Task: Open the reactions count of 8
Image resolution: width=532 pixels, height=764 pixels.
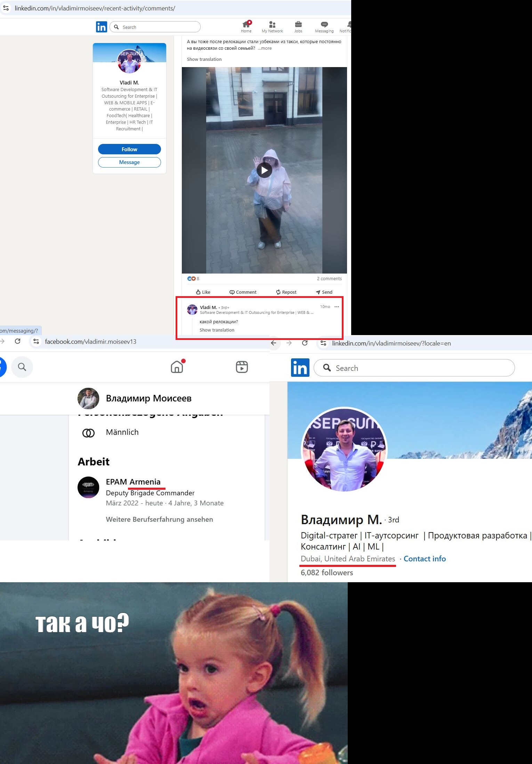Action: point(193,278)
